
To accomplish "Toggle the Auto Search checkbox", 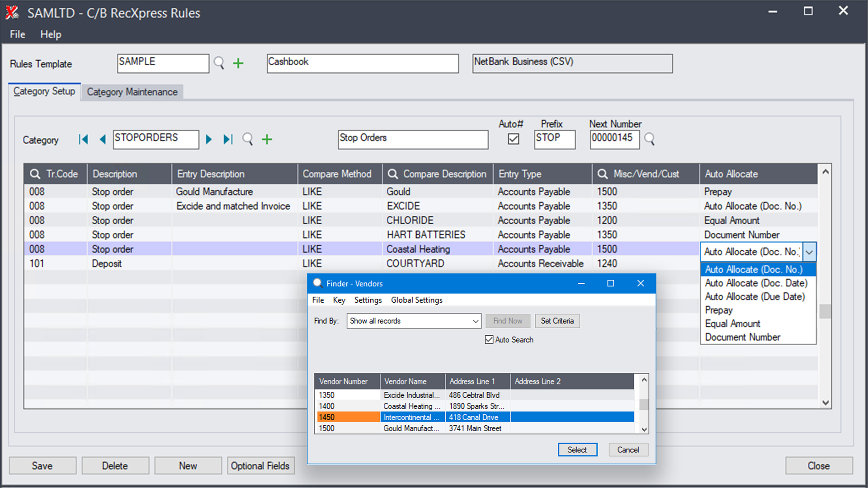I will pos(489,339).
